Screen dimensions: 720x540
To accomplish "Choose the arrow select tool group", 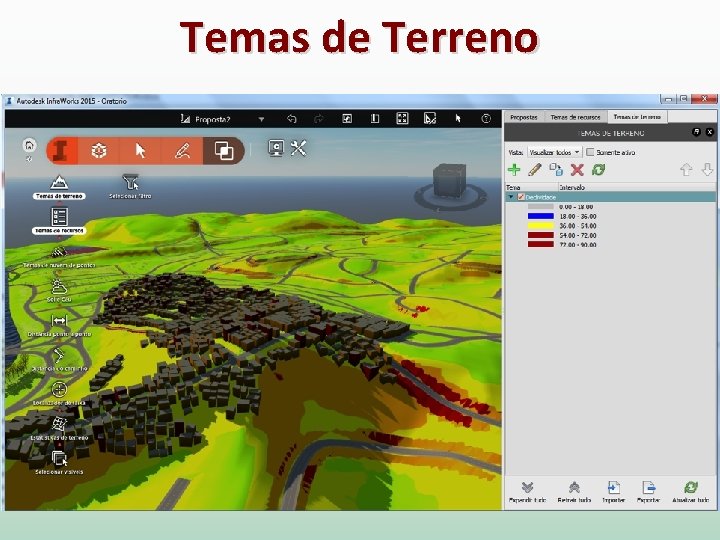I will (x=140, y=150).
